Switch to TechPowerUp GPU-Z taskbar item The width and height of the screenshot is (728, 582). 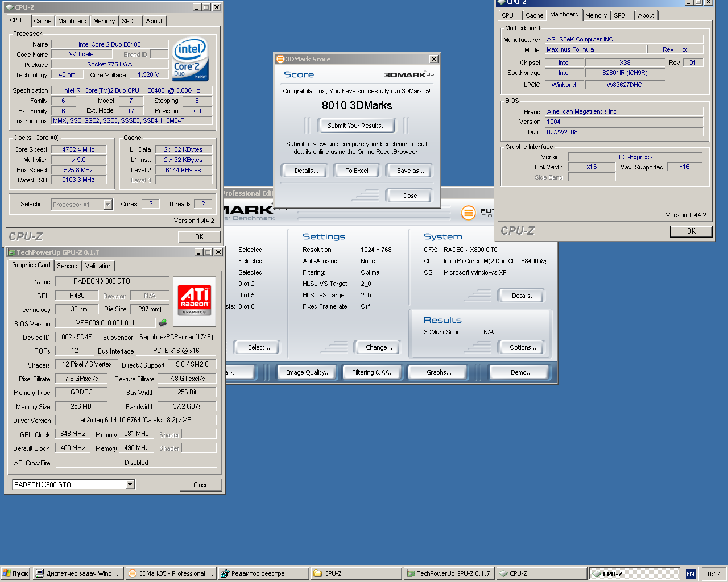(449, 573)
